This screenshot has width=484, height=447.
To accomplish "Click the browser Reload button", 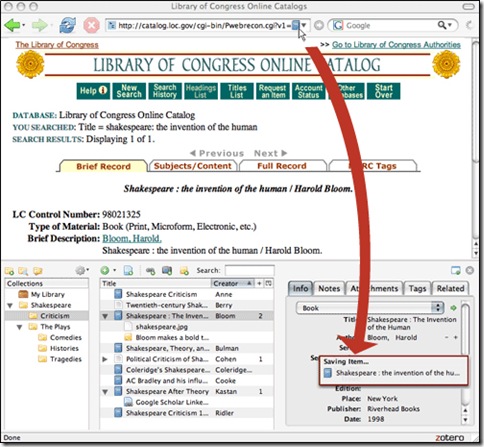I will 67,25.
